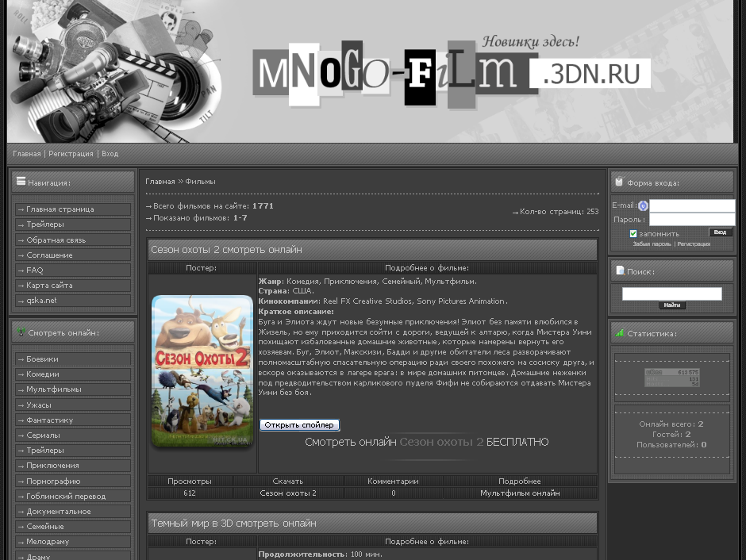Browse the "Боевики" category
This screenshot has width=746, height=560.
coord(73,359)
